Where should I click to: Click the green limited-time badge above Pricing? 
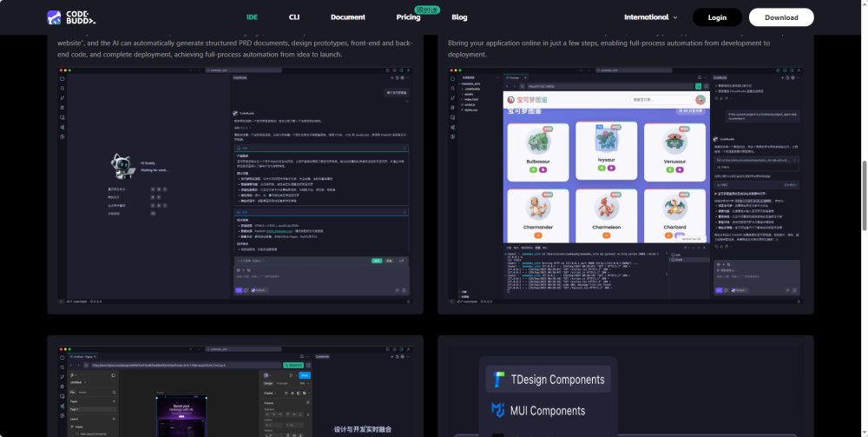coord(427,10)
